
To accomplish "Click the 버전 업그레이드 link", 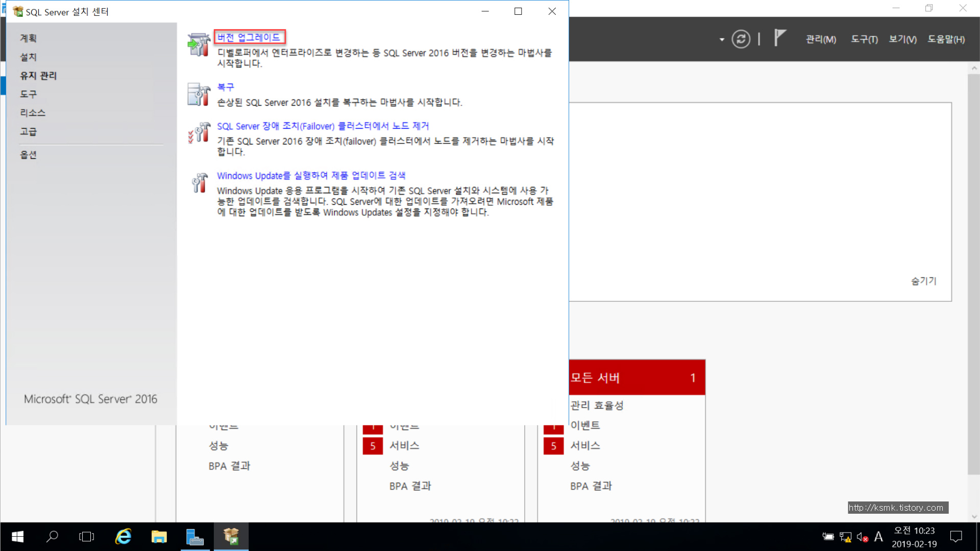I will 249,37.
